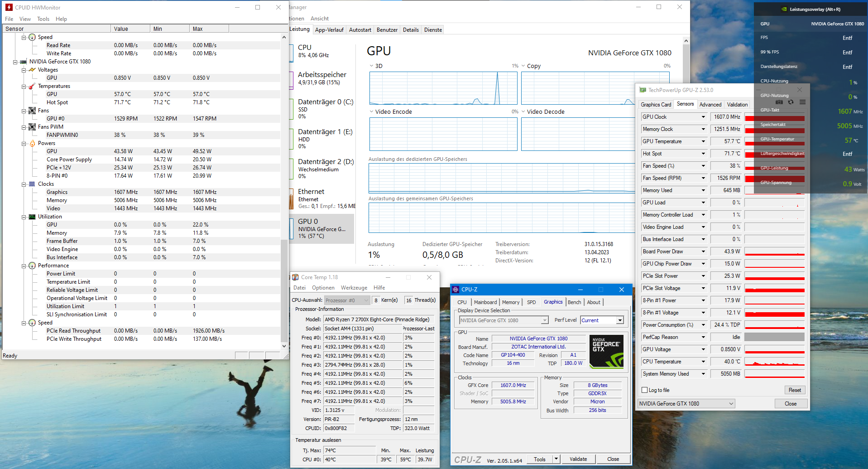
Task: Click the CPU Temperature history graph in GPU-Z
Action: click(774, 362)
